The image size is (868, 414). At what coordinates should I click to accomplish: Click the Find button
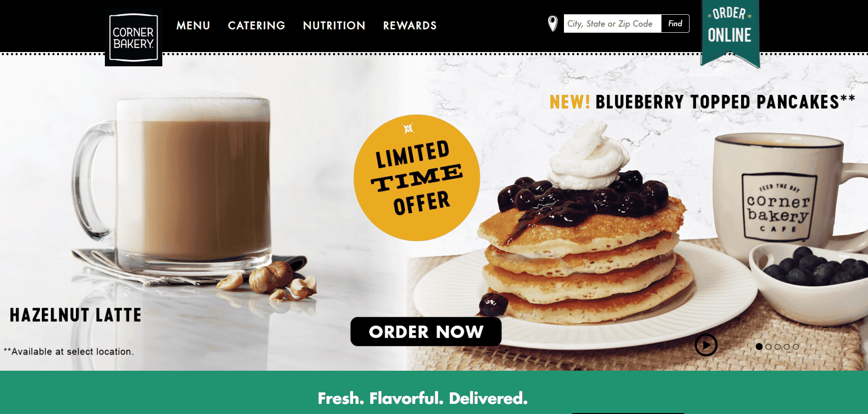[675, 23]
